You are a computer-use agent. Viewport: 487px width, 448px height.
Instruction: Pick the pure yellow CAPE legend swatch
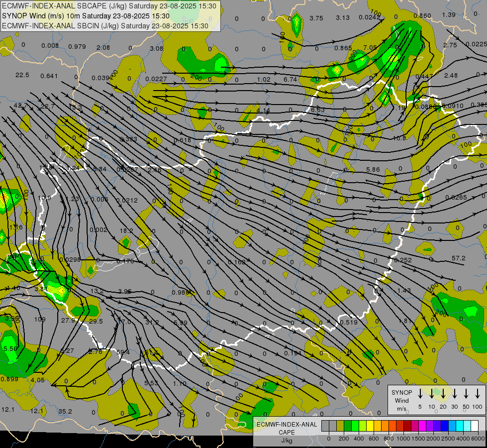370,426
